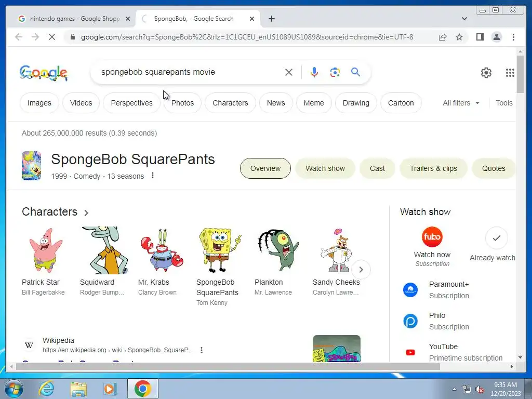Screen dimensions: 532x399
Task: Open Google quick settings gear
Action: click(x=486, y=73)
